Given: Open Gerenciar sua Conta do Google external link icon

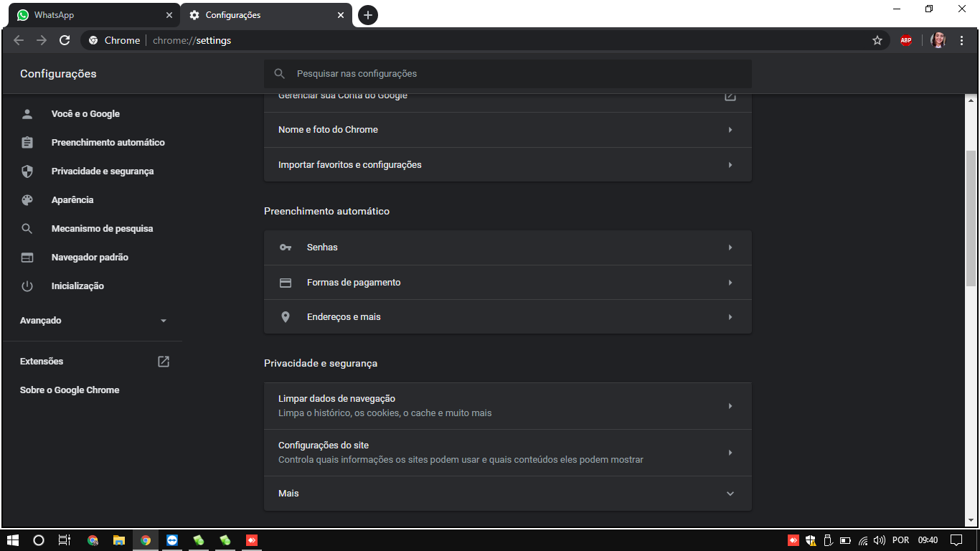Looking at the screenshot, I should coord(730,95).
